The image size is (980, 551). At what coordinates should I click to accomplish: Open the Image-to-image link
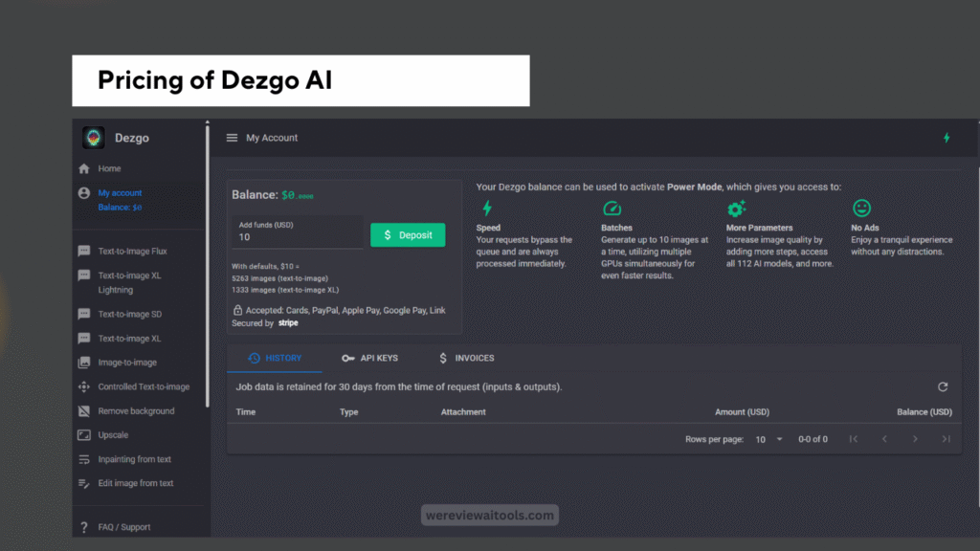pos(127,363)
